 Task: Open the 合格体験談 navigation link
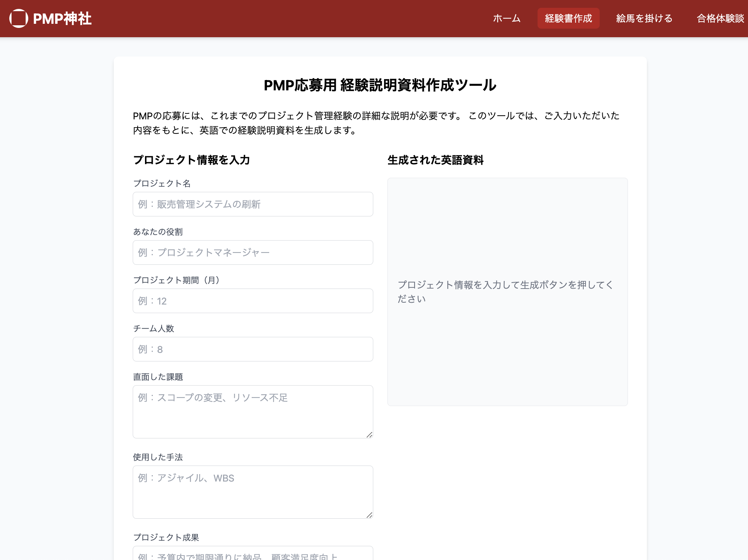click(x=720, y=18)
